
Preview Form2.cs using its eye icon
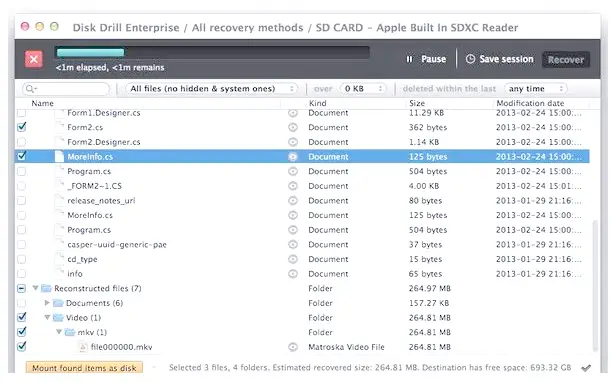point(293,127)
